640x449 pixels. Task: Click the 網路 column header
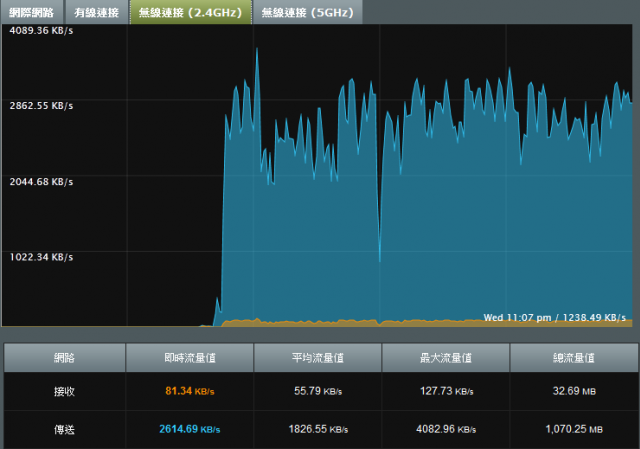(64, 358)
